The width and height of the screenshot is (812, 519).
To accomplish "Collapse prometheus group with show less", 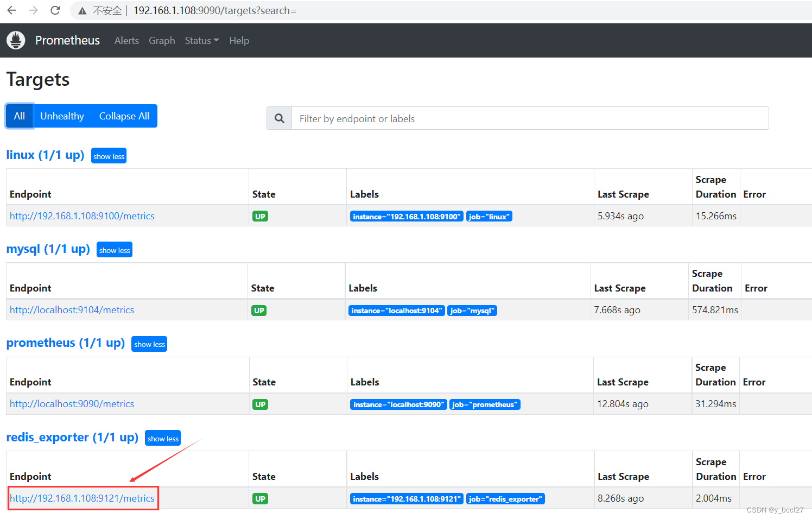I will click(149, 344).
